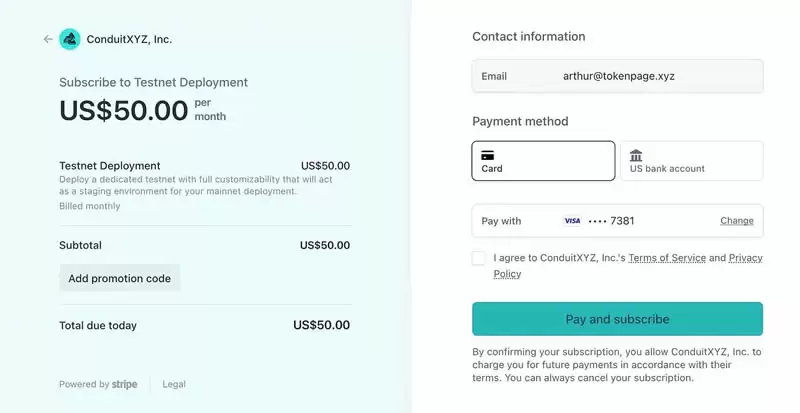Click the Testnet Deployment line item
Image resolution: width=800 pixels, height=413 pixels.
pos(110,166)
